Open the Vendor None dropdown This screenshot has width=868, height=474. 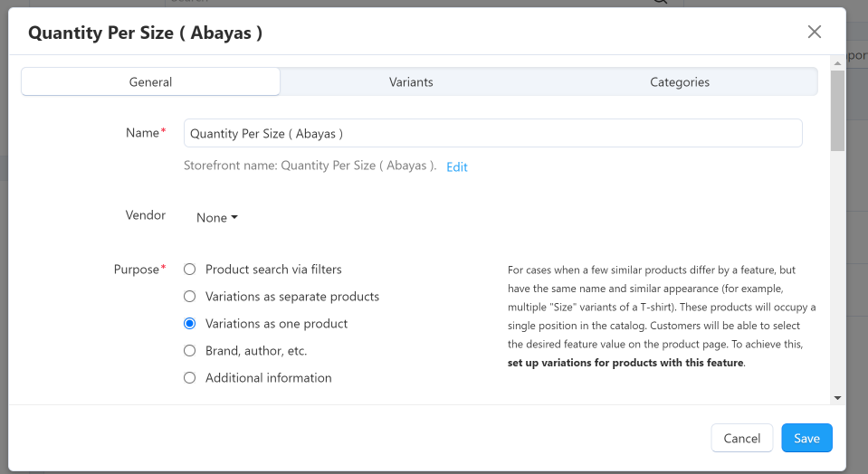click(217, 218)
